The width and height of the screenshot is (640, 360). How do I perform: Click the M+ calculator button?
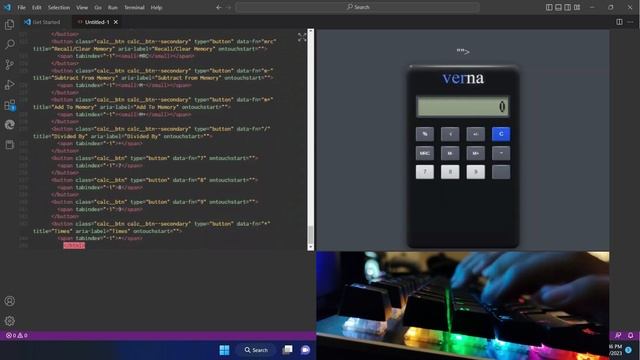pyautogui.click(x=476, y=153)
